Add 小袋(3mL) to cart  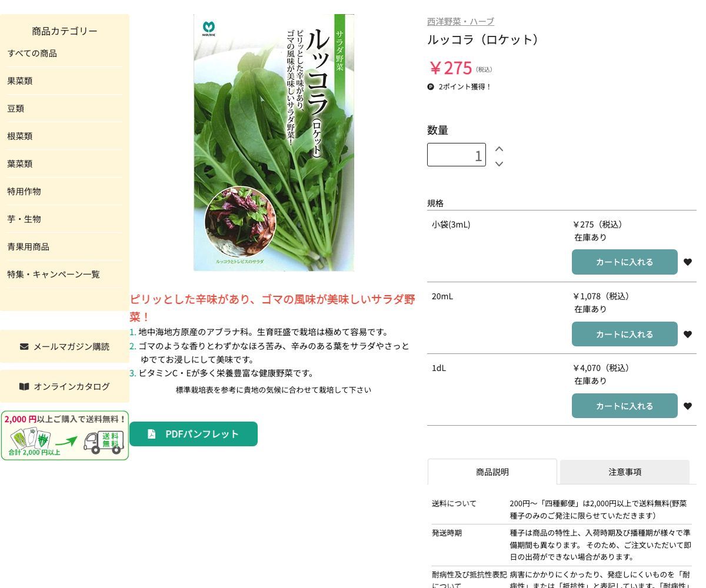[x=624, y=262]
